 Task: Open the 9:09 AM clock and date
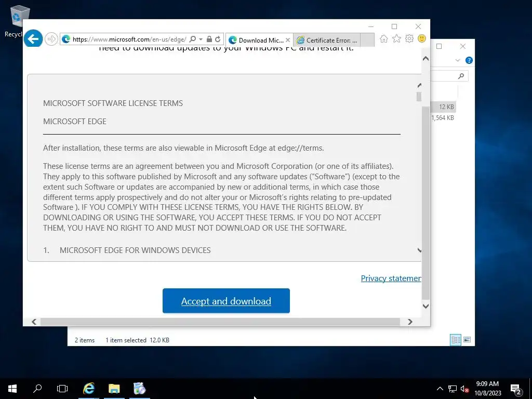[487, 389]
